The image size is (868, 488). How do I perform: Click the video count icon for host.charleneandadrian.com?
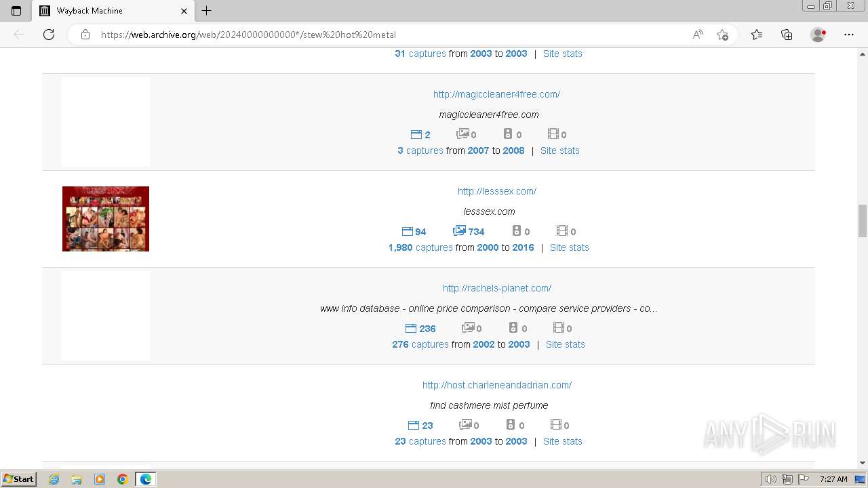[555, 425]
